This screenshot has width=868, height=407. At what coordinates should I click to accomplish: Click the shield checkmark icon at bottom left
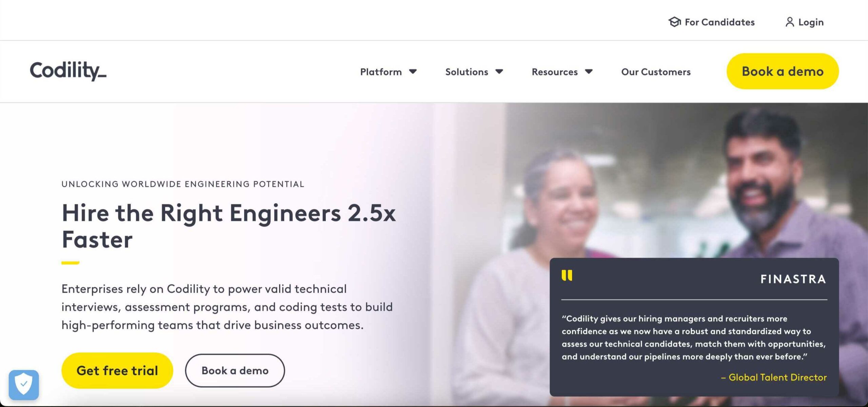pyautogui.click(x=24, y=384)
